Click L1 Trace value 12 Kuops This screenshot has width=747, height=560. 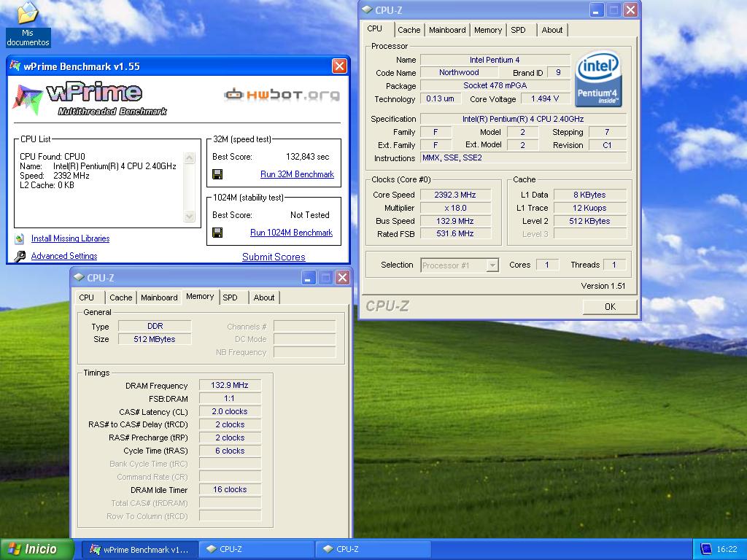coord(589,208)
